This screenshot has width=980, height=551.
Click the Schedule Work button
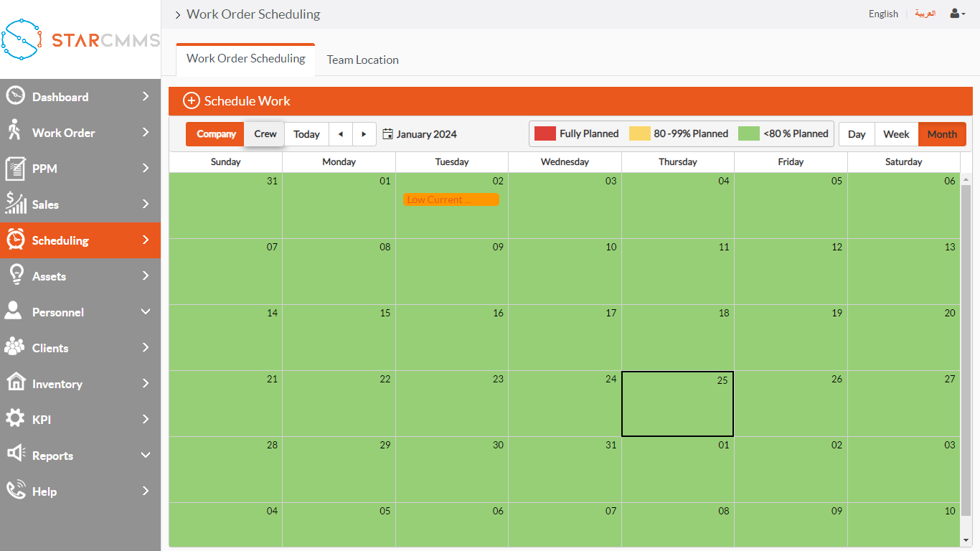(x=237, y=101)
